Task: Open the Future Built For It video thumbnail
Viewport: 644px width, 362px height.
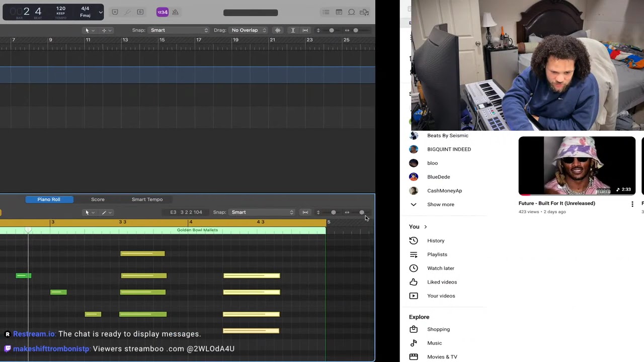Action: [577, 165]
